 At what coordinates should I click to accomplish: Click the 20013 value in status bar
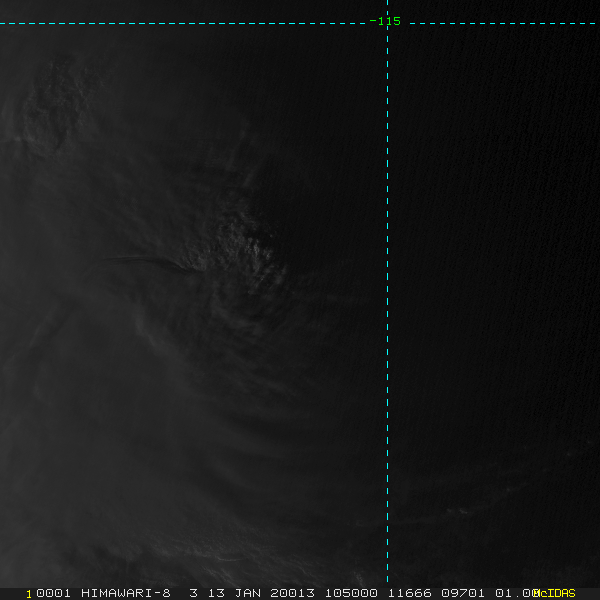[293, 593]
